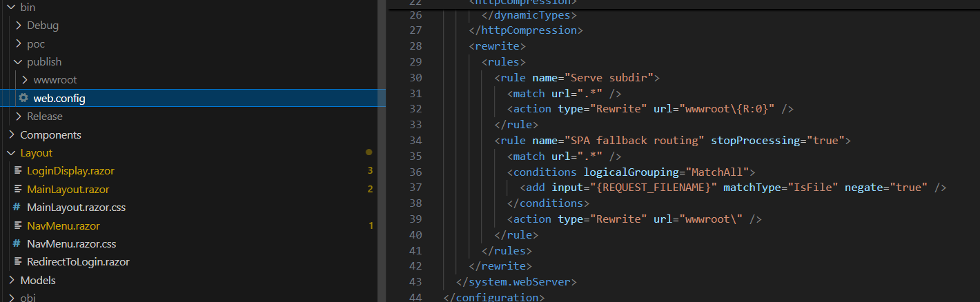Screen dimensions: 980x302
Task: Click line number 34 in the editor gutter
Action: [x=415, y=141]
